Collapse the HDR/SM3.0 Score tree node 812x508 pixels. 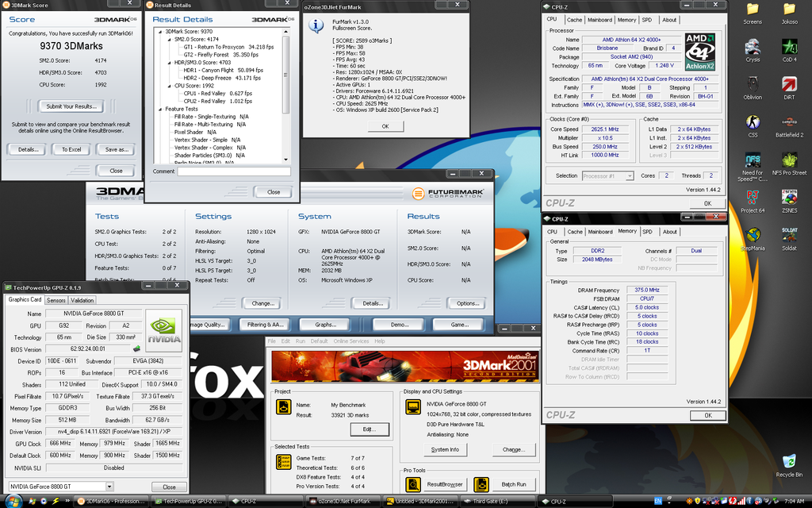pyautogui.click(x=170, y=63)
